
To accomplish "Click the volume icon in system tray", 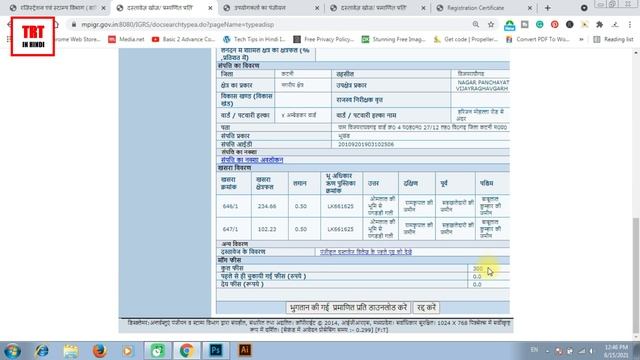I will click(x=591, y=351).
